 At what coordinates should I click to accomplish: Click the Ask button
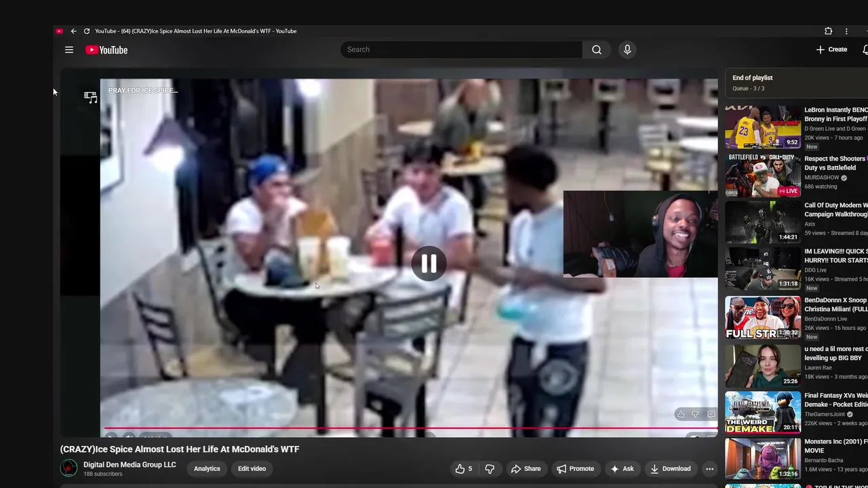[622, 468]
